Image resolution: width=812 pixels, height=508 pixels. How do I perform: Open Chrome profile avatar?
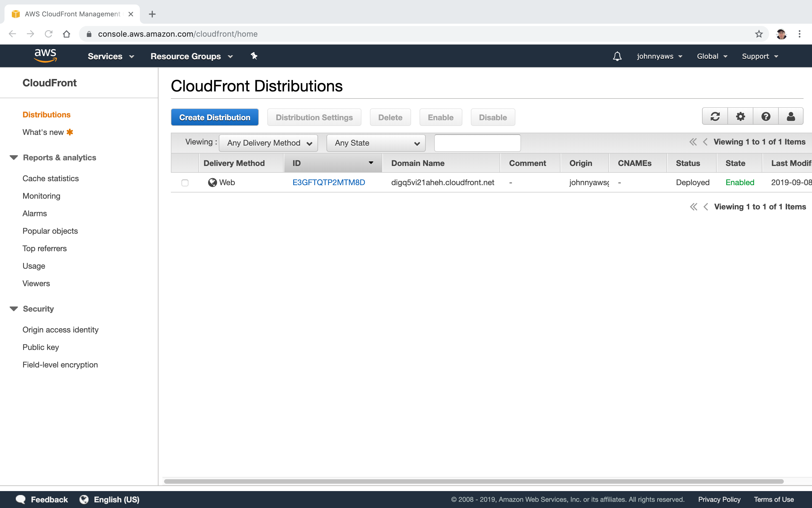(x=782, y=34)
